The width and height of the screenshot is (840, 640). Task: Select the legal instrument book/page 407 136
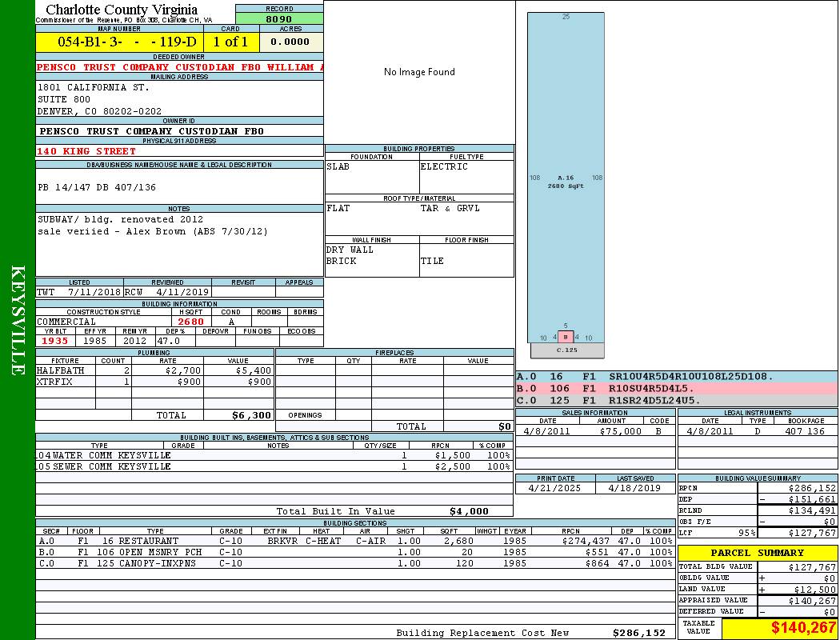pyautogui.click(x=804, y=431)
